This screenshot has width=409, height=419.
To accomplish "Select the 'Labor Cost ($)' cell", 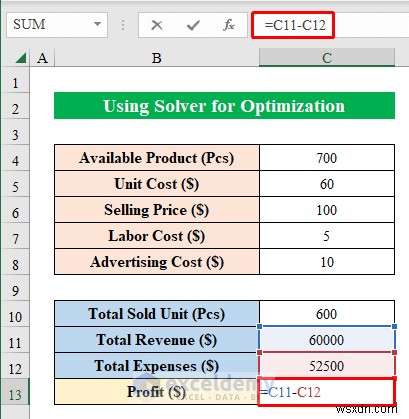I will (157, 236).
